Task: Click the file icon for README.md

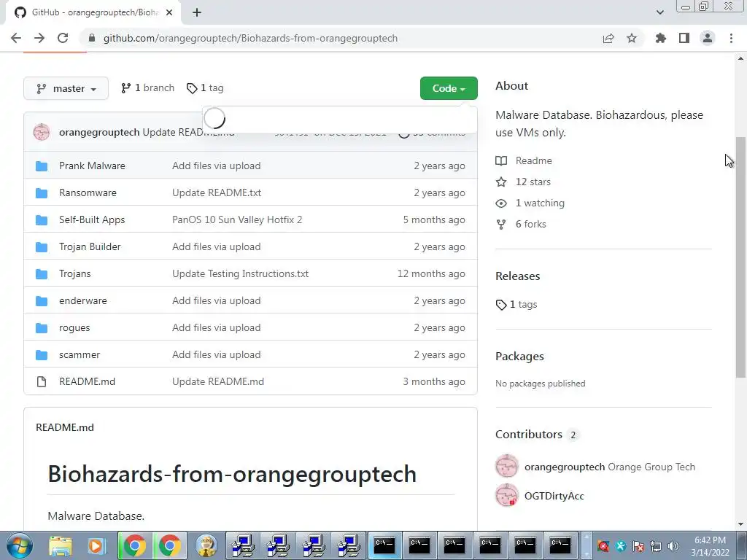Action: [42, 382]
